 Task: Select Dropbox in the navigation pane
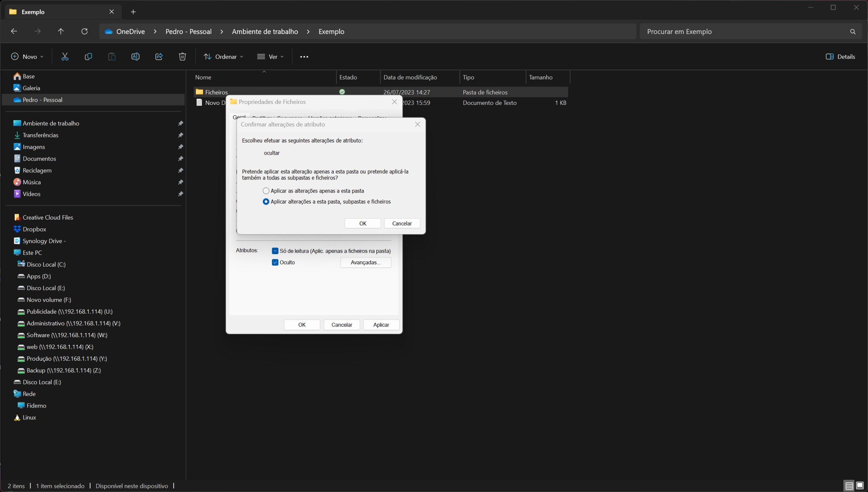click(x=34, y=229)
